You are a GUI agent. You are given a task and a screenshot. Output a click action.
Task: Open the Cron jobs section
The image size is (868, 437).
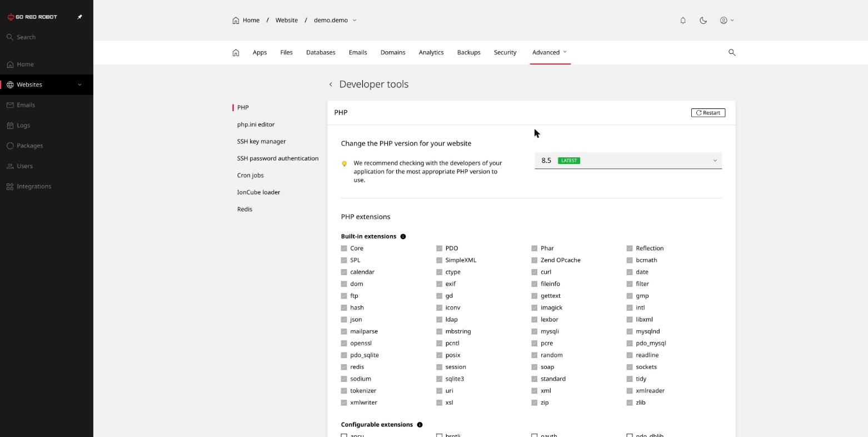click(x=250, y=175)
